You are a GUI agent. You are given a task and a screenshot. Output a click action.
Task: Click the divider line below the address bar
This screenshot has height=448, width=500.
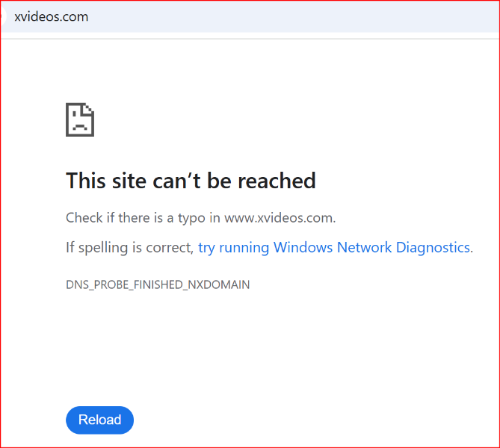250,39
